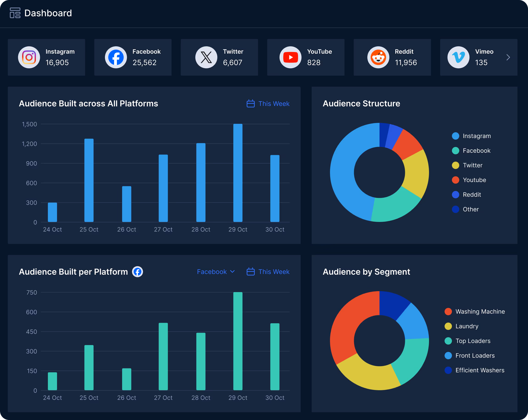
Task: Open the Facebook platform dropdown
Action: tap(216, 272)
